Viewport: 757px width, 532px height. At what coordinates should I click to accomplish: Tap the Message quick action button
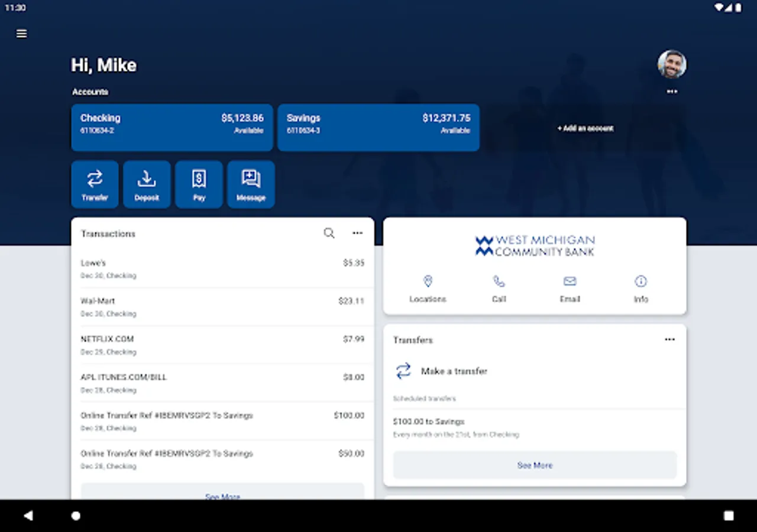[251, 184]
